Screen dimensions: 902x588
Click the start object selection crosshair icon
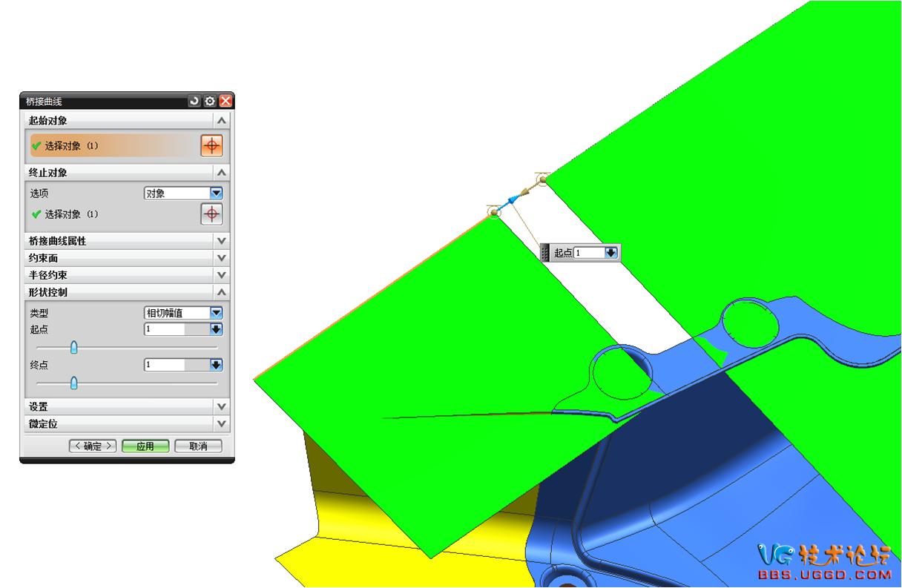pyautogui.click(x=211, y=145)
